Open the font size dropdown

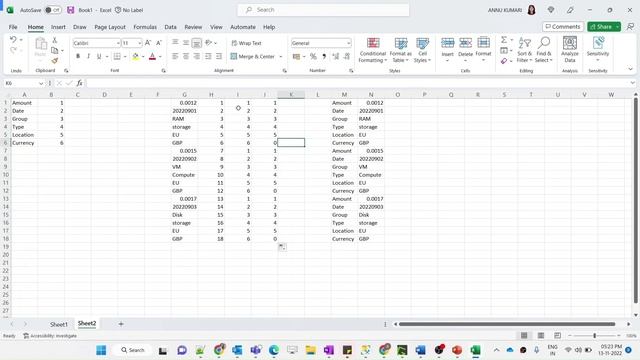click(139, 43)
